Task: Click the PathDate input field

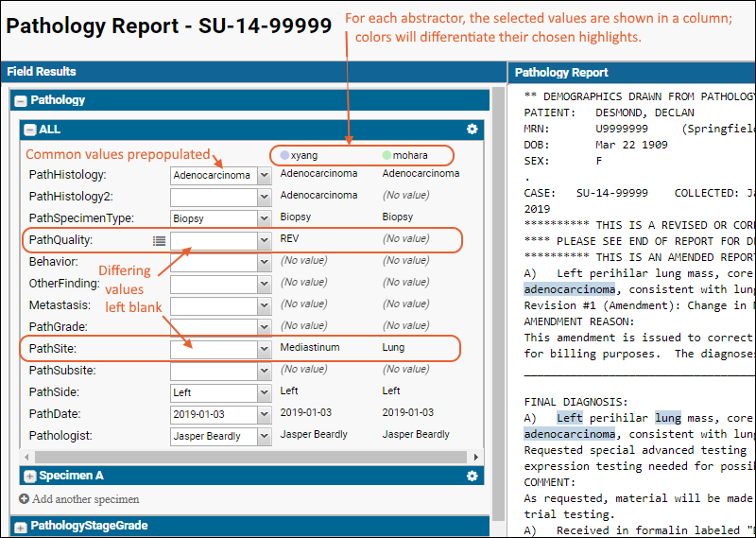Action: tap(213, 414)
